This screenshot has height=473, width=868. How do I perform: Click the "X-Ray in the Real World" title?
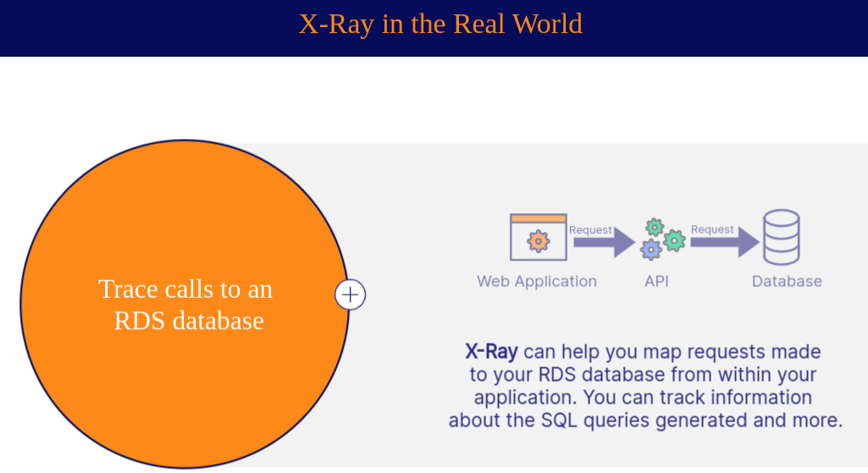(x=440, y=24)
